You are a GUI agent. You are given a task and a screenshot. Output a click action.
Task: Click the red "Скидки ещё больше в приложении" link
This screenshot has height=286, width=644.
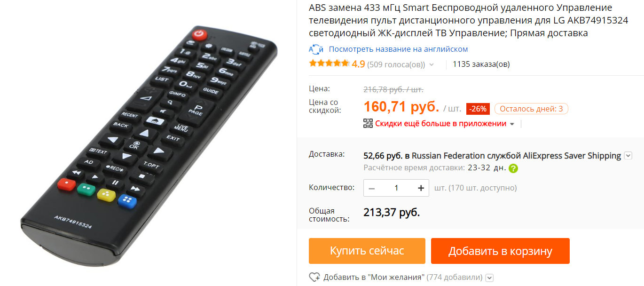pyautogui.click(x=440, y=123)
